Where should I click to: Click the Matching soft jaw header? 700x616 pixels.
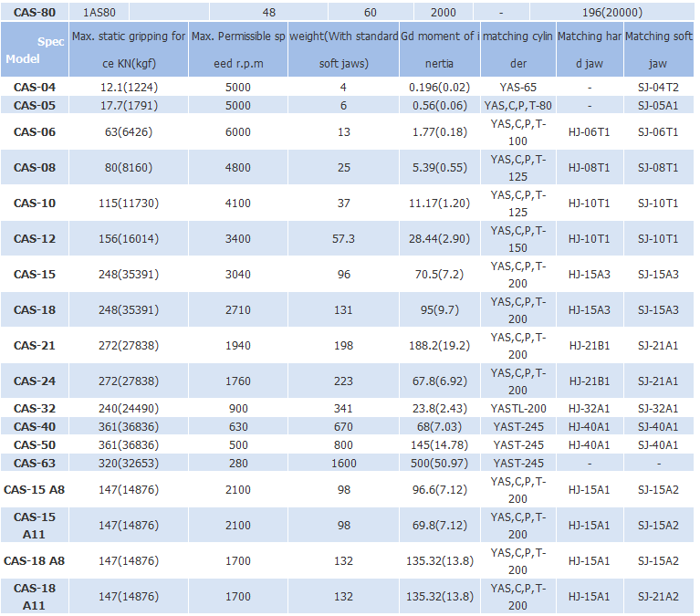click(659, 49)
